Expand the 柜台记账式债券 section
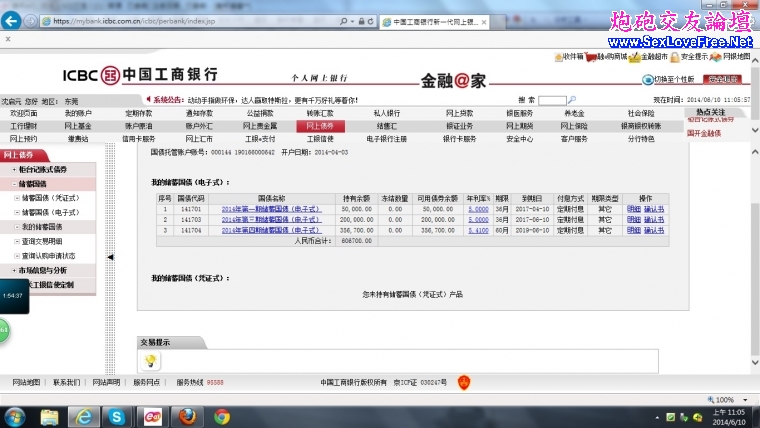The width and height of the screenshot is (760, 428). [x=44, y=171]
